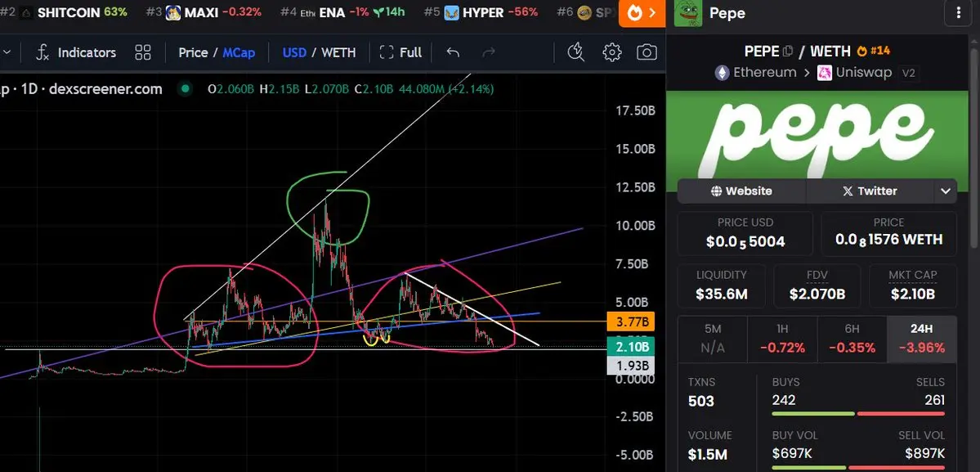Viewport: 980px width, 472px height.
Task: Click the 1.93B price axis label
Action: click(x=631, y=365)
